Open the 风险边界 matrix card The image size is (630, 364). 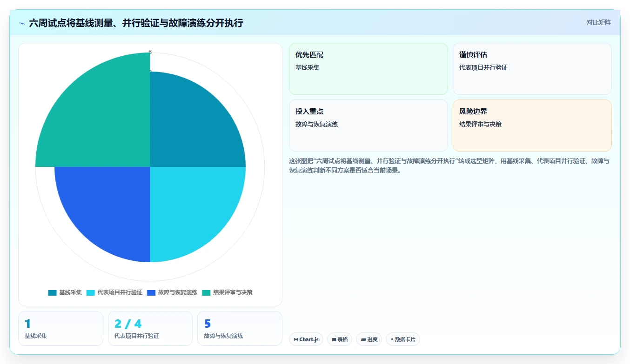532,126
